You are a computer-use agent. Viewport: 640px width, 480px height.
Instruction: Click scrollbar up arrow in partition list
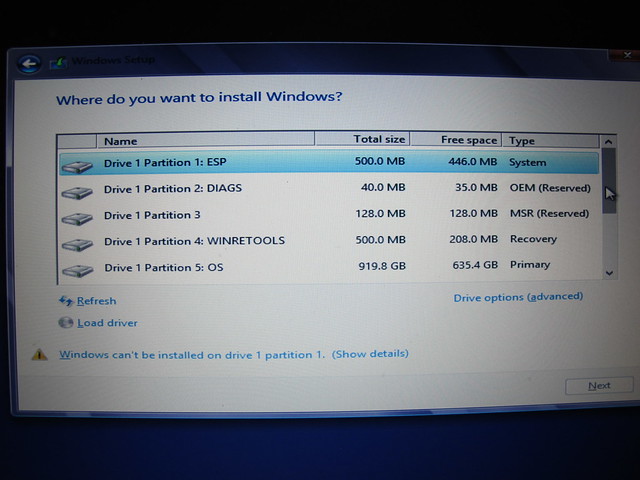(608, 142)
